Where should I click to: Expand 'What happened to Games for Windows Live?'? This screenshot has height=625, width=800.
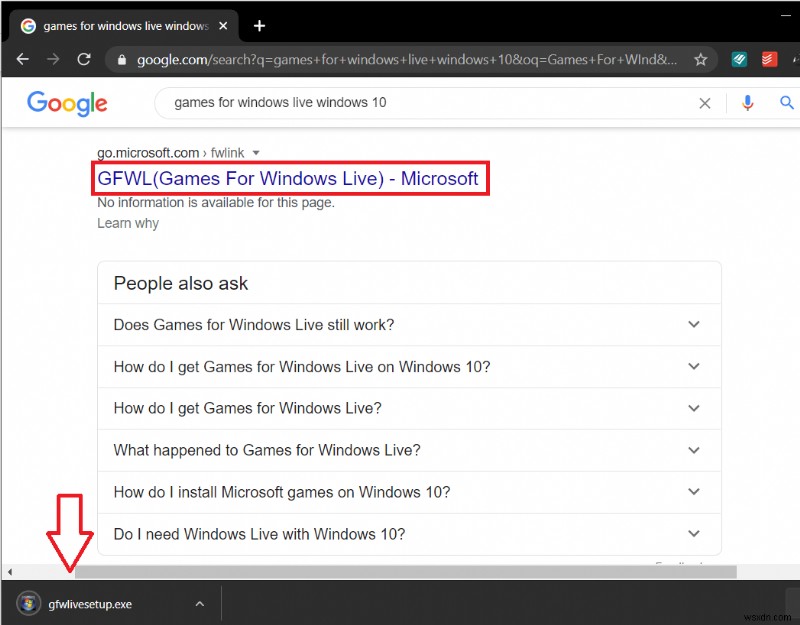click(693, 450)
